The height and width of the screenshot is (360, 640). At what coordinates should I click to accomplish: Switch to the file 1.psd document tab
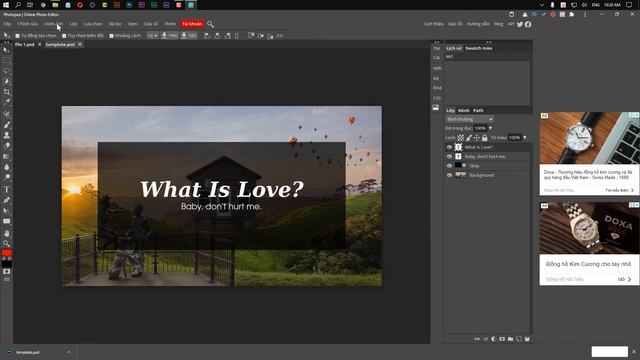[x=24, y=44]
